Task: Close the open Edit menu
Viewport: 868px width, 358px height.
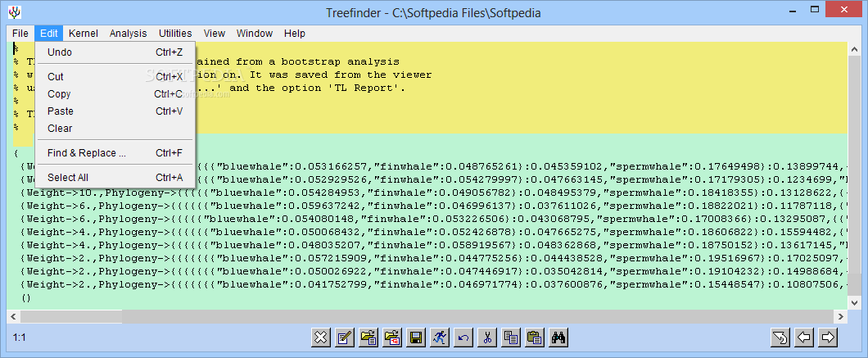Action: click(48, 34)
